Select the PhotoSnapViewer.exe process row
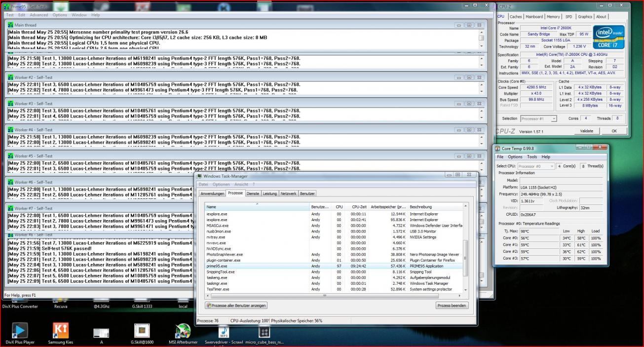Image resolution: width=644 pixels, height=347 pixels. click(334, 255)
